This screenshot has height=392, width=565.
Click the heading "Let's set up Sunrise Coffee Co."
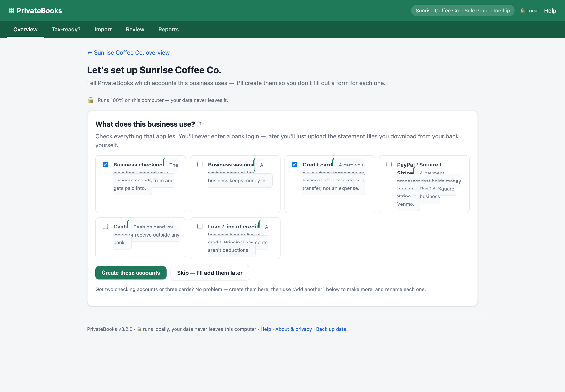point(154,70)
